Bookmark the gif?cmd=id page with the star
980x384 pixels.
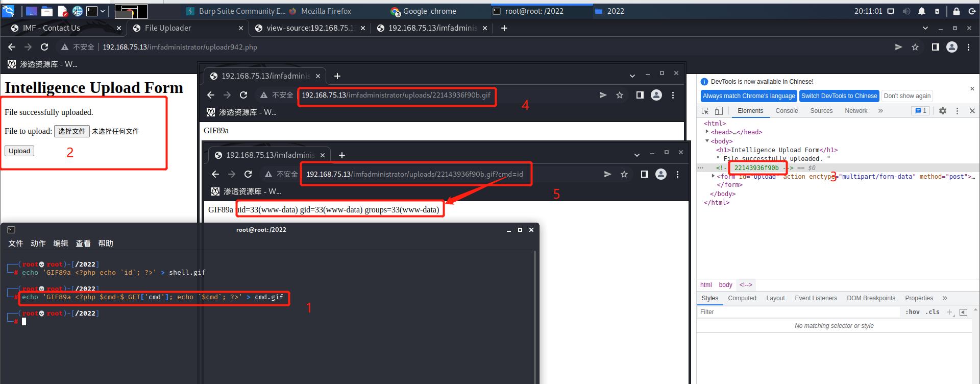(x=624, y=174)
